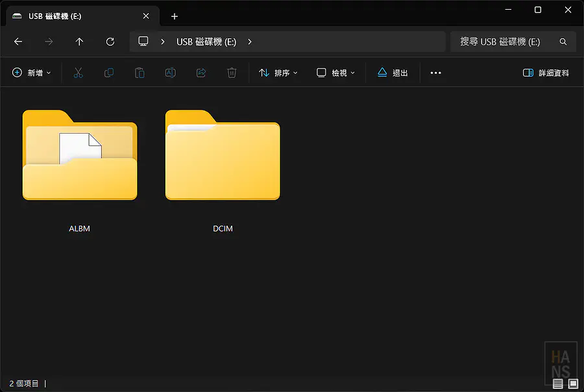
Task: Open the 檢視 view dropdown
Action: point(335,73)
